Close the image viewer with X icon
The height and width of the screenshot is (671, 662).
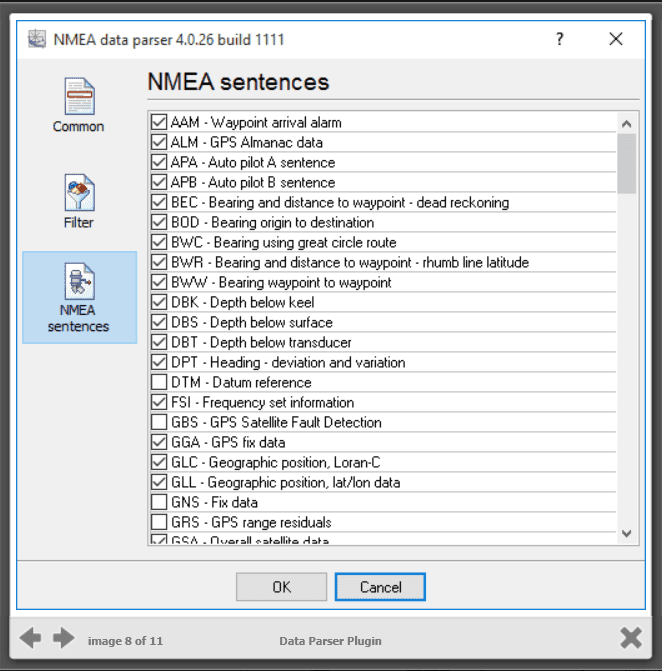point(630,638)
